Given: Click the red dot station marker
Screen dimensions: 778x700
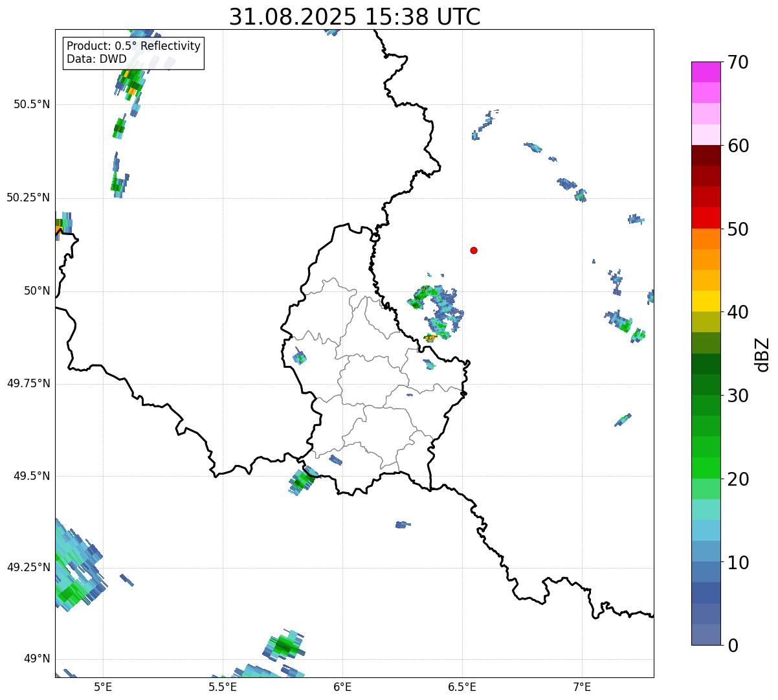Looking at the screenshot, I should coord(474,251).
